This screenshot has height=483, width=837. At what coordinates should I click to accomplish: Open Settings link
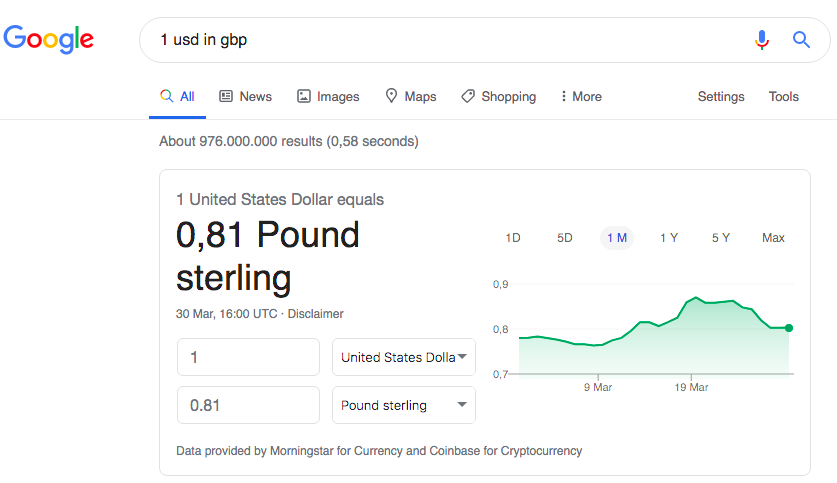[721, 97]
